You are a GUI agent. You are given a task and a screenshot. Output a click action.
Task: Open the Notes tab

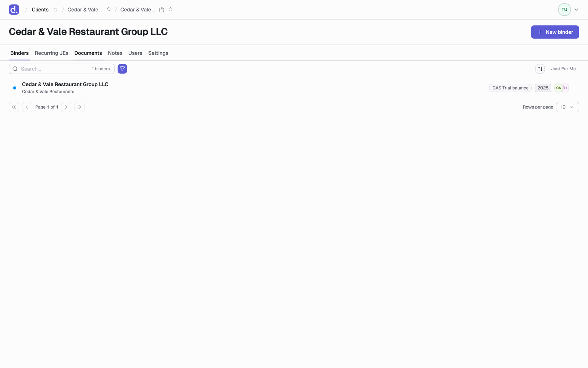coord(115,53)
